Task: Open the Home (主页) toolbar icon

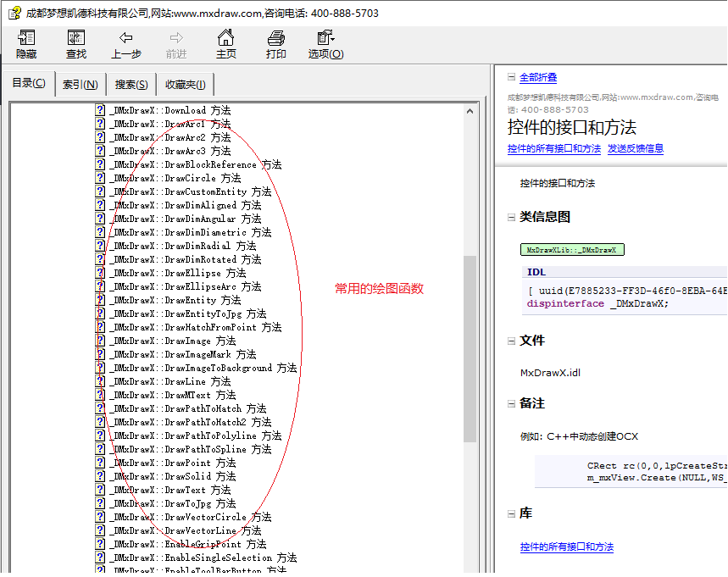Action: 225,38
